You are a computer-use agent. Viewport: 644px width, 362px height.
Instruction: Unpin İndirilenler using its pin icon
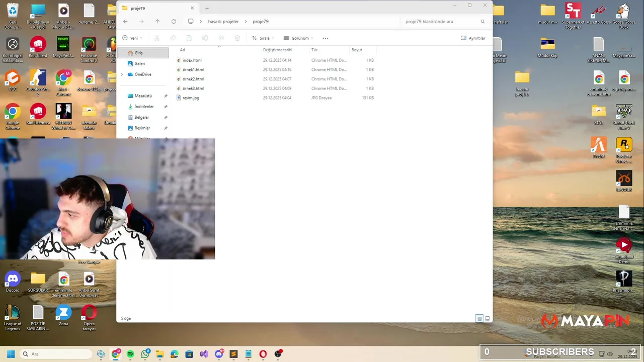[166, 107]
